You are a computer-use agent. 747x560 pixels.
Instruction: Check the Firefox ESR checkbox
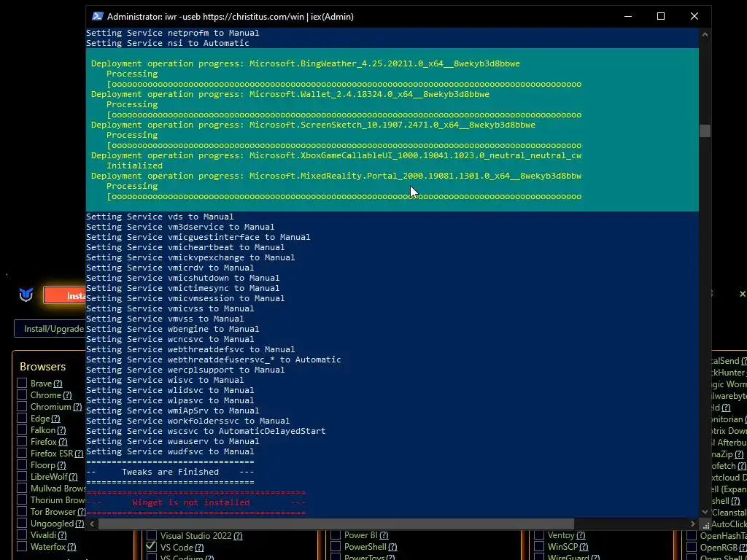[22, 453]
